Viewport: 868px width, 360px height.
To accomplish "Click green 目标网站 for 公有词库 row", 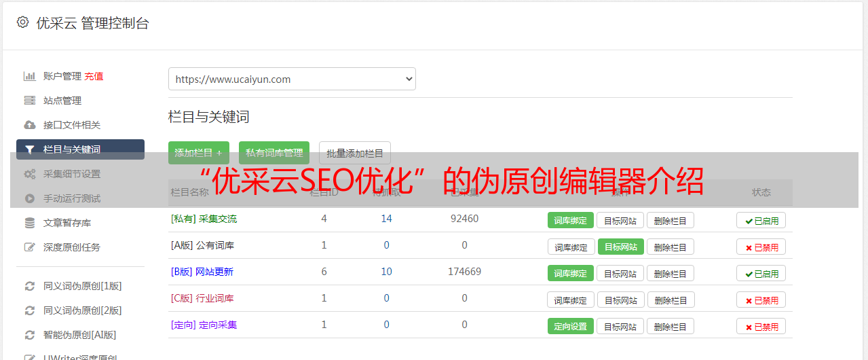I will [x=621, y=247].
